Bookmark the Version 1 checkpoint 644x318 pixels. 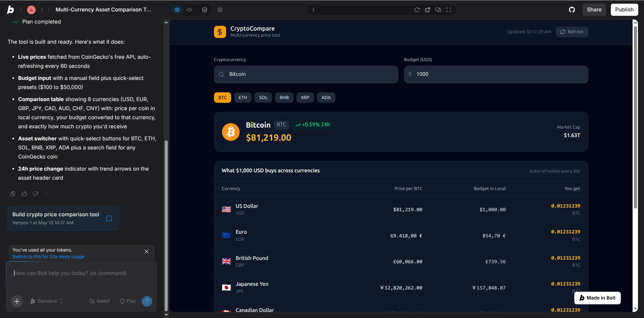point(109,219)
